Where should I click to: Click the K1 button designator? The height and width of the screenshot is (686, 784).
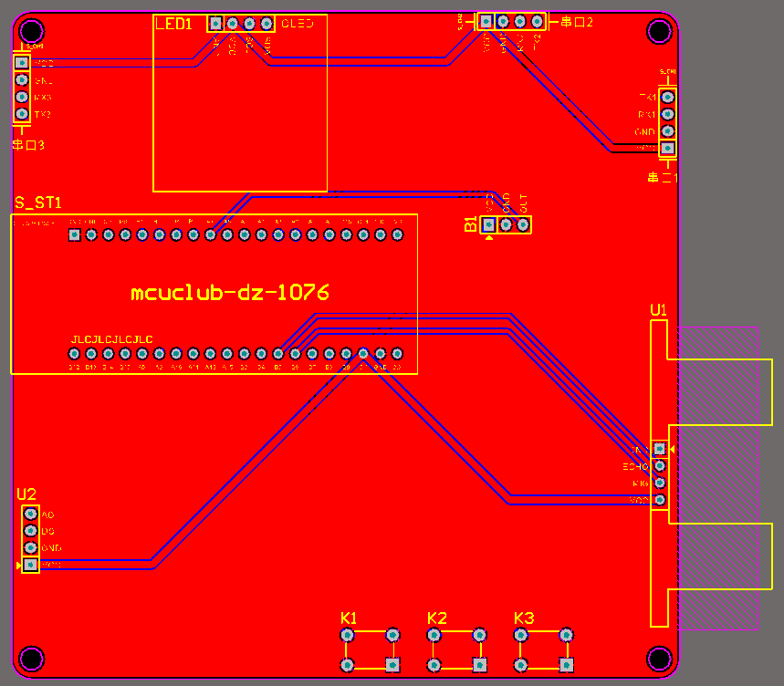tap(349, 618)
